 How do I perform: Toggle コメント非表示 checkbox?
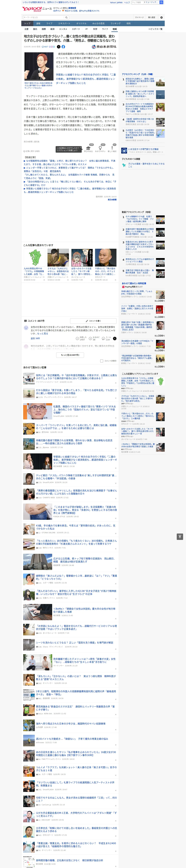coord(102,361)
